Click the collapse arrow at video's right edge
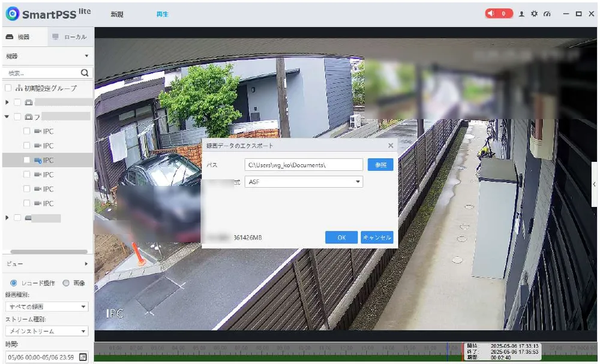 (x=594, y=184)
